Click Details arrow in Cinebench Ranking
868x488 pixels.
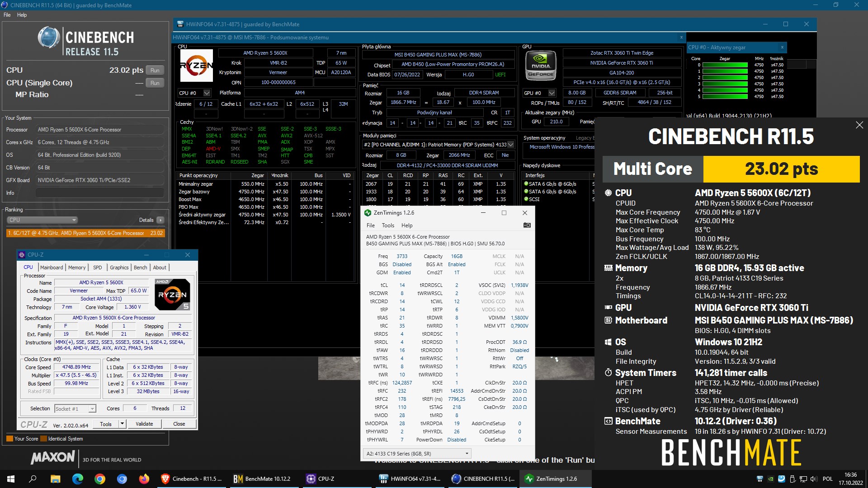coord(160,220)
